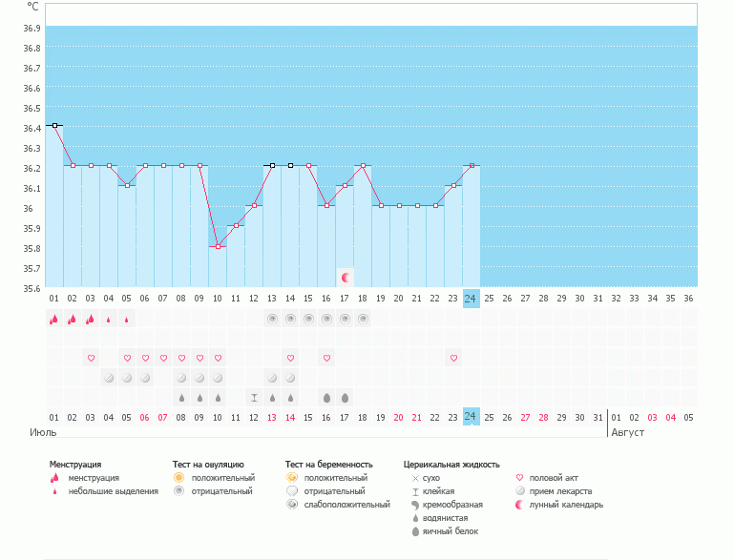
Task: Click the watery fluid drop on day 08
Action: pos(181,397)
